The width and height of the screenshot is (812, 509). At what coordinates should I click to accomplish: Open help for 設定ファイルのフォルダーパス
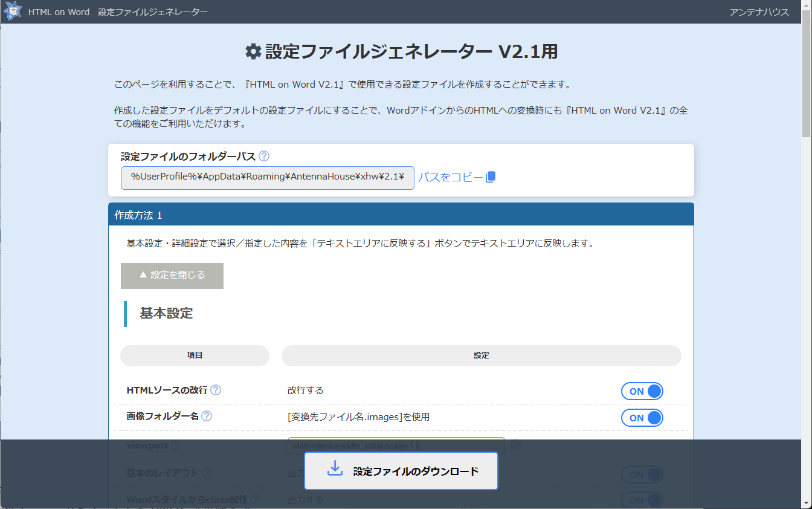coord(263,155)
